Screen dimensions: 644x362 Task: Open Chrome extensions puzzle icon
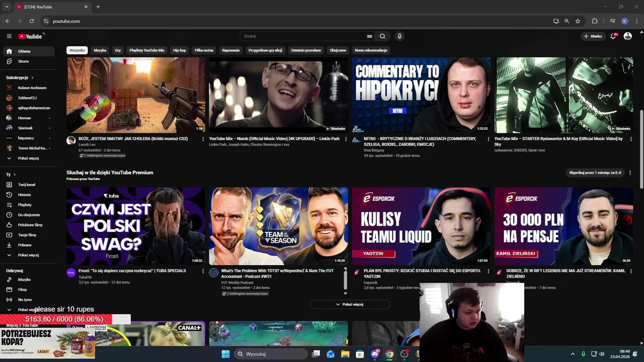coord(595,21)
